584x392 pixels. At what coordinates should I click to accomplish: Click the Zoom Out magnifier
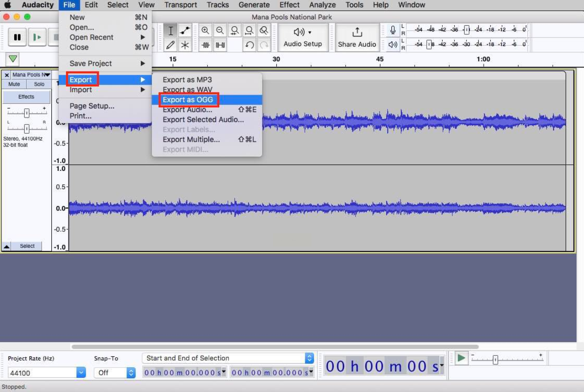pos(220,31)
